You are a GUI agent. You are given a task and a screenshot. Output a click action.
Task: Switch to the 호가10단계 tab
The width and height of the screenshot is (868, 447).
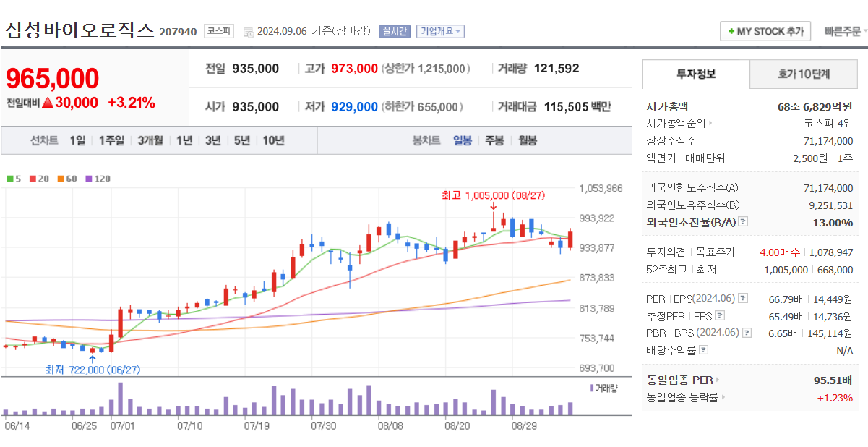[x=804, y=74]
